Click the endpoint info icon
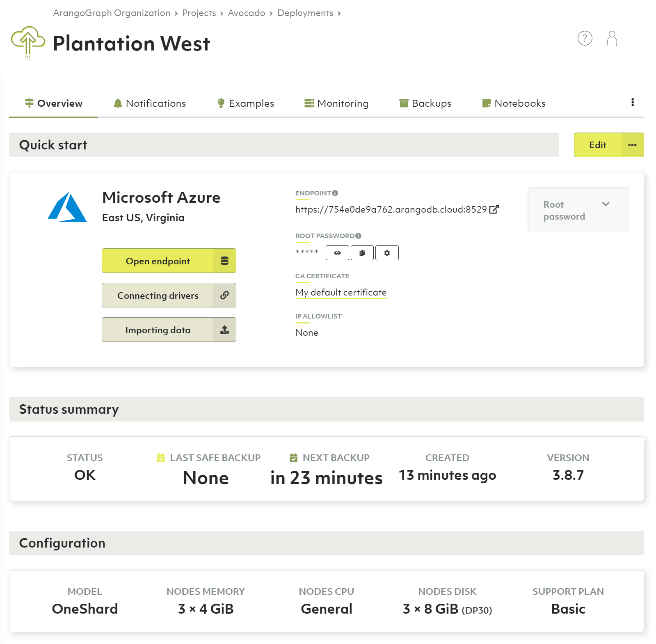Image resolution: width=656 pixels, height=644 pixels. (335, 193)
